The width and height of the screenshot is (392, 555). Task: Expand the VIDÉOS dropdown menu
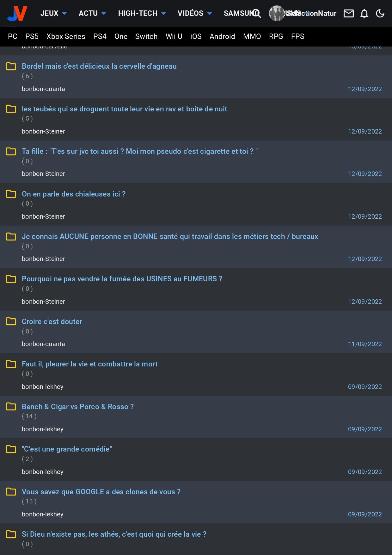(x=194, y=13)
